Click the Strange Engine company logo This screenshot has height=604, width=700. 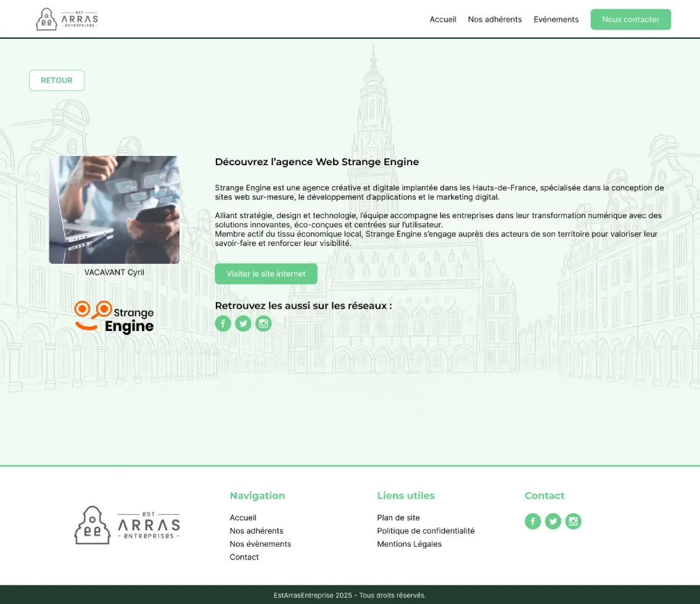114,317
